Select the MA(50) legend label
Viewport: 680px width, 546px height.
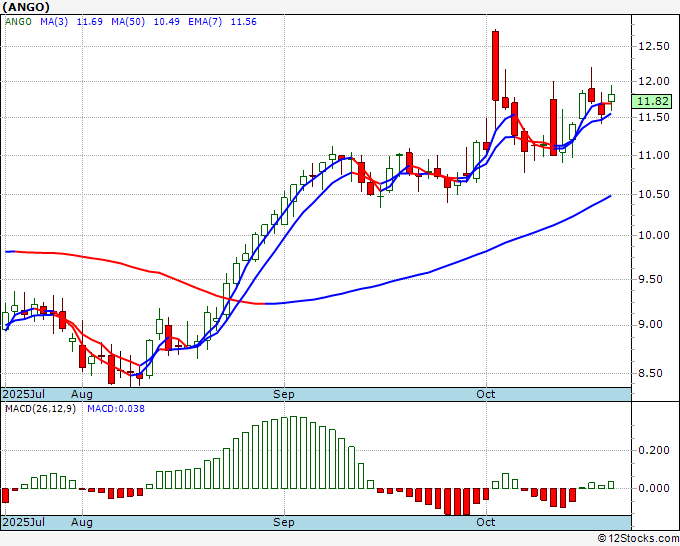coord(128,22)
